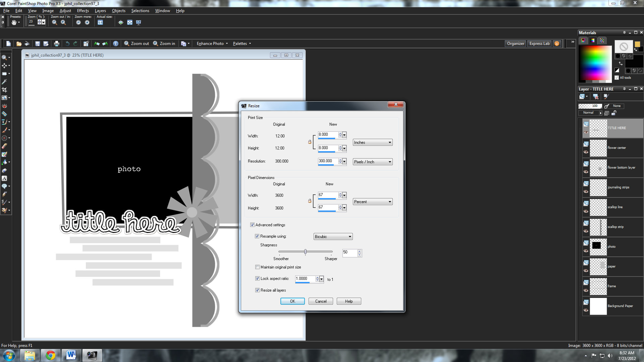The width and height of the screenshot is (644, 362).
Task: Click the Actual size 1:1 icon
Action: click(100, 22)
